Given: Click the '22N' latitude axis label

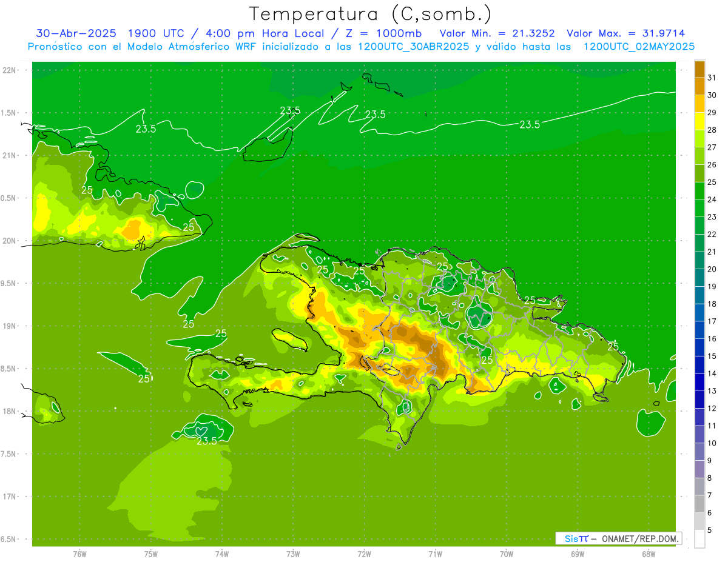Looking at the screenshot, I should click(x=9, y=70).
